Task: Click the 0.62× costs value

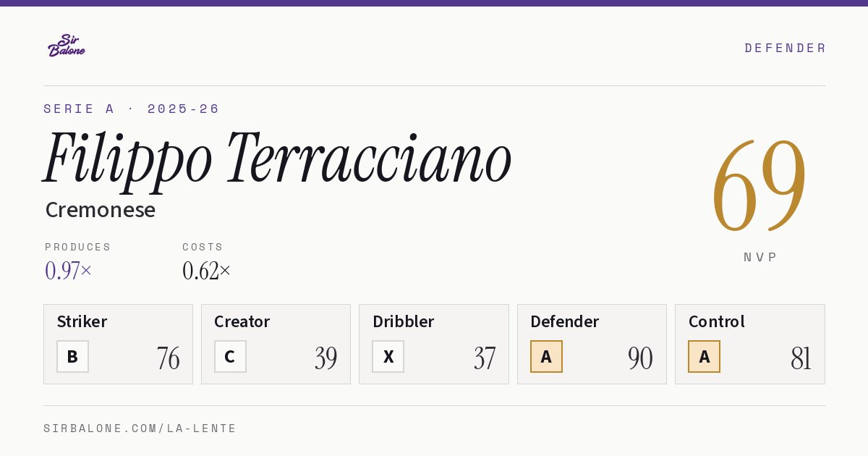Action: pyautogui.click(x=207, y=271)
